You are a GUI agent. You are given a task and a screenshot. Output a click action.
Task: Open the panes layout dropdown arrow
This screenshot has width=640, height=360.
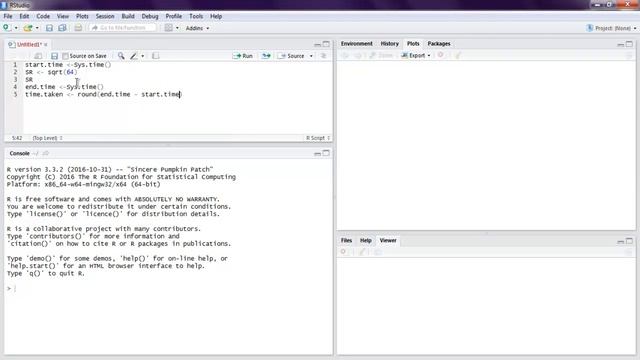click(177, 28)
